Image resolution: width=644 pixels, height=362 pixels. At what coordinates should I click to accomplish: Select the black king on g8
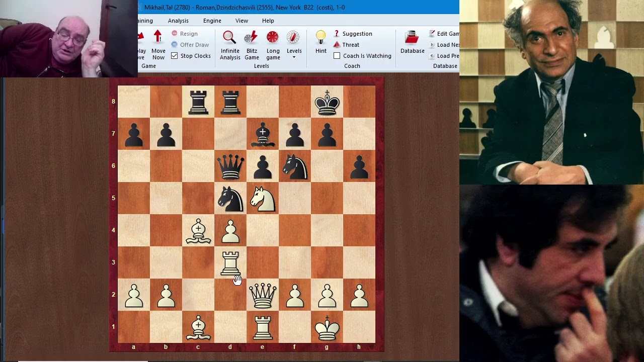coord(327,102)
